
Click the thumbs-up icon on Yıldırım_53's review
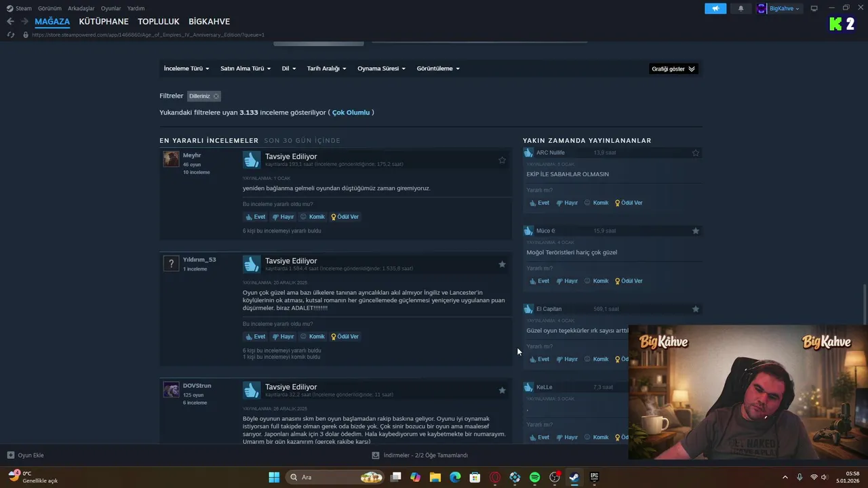pos(252,264)
